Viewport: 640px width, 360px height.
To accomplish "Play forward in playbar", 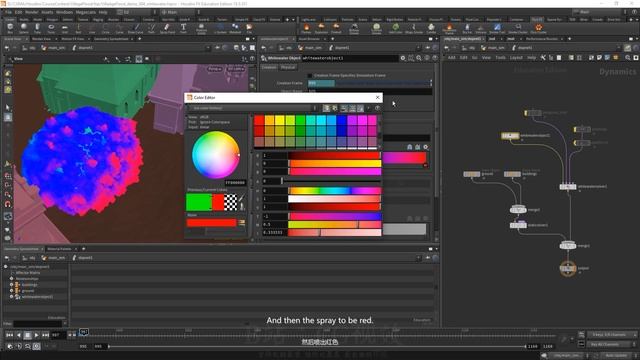I will (36, 335).
